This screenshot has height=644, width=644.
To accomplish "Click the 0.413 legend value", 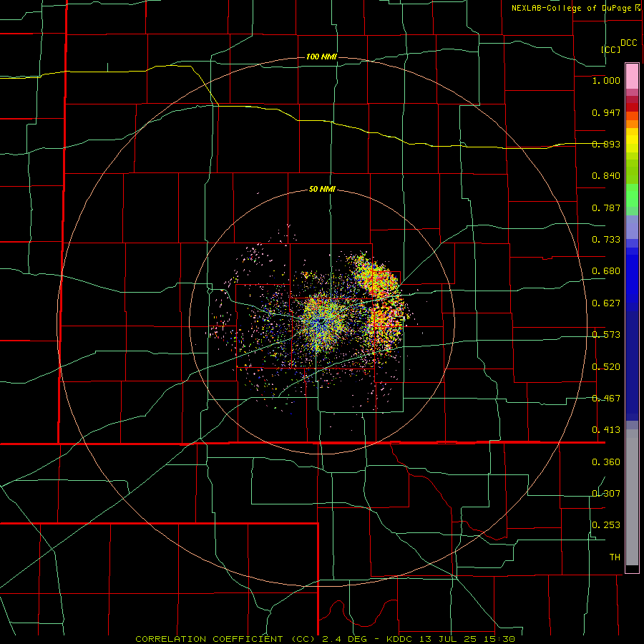I will click(606, 430).
